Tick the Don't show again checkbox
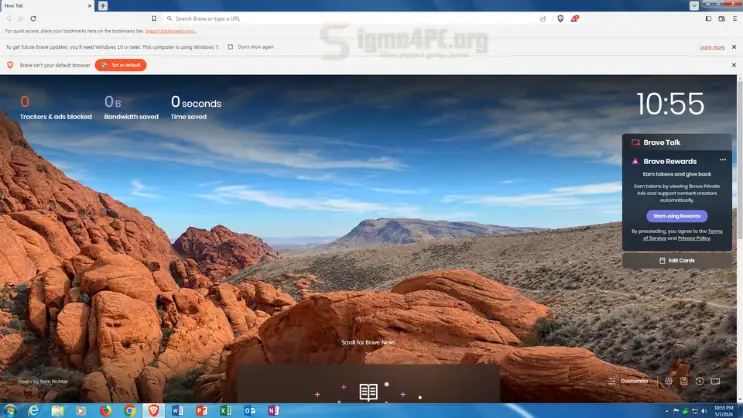Screen dimensions: 743x418 (x=230, y=47)
